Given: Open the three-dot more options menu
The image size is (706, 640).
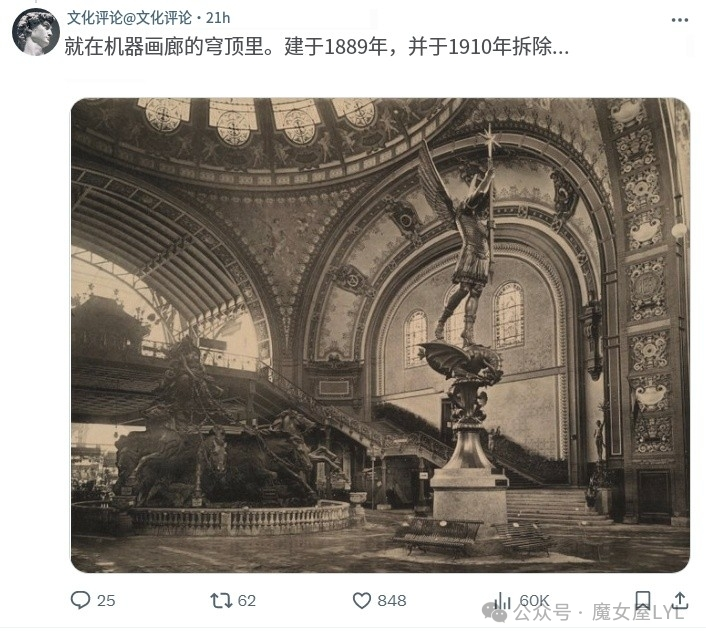Looking at the screenshot, I should [679, 20].
